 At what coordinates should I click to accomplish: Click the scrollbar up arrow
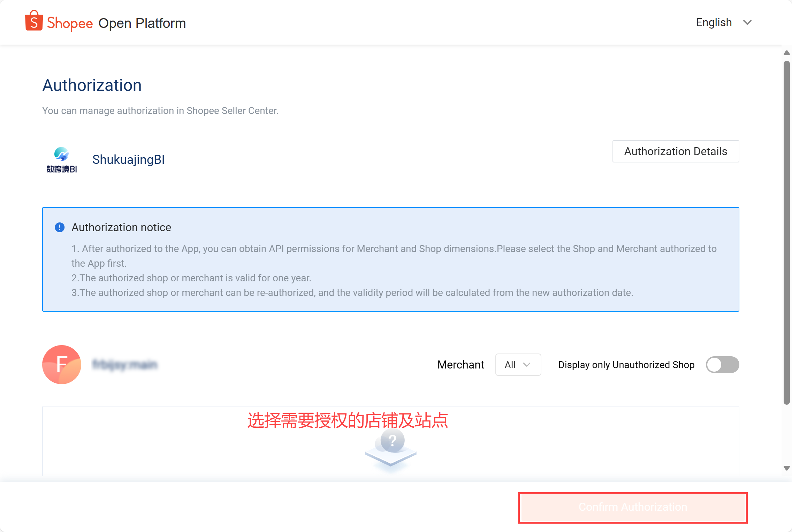click(x=786, y=53)
